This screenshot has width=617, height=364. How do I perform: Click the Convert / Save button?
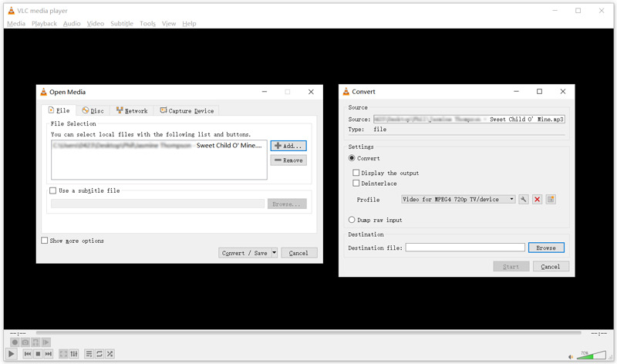(x=244, y=253)
